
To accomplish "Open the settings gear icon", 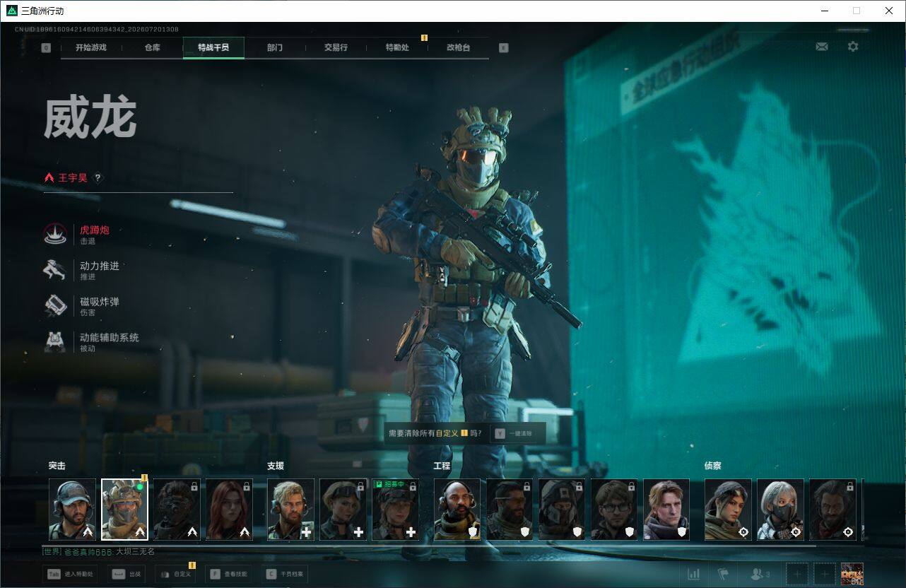I will pyautogui.click(x=853, y=47).
